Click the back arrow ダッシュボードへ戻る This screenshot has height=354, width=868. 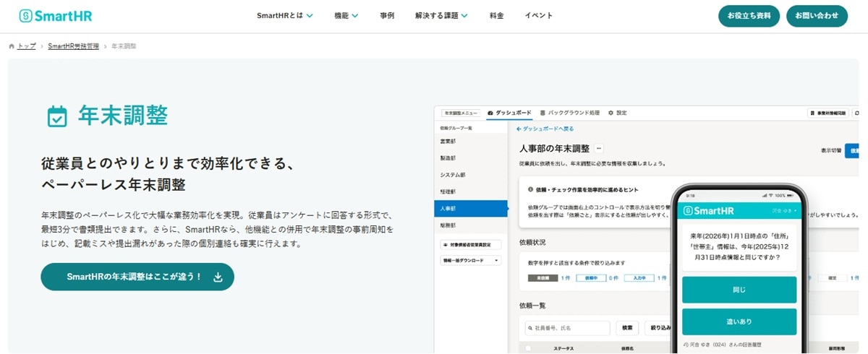(519, 129)
